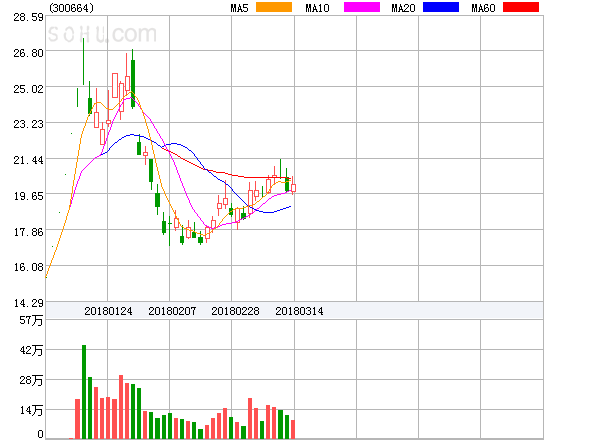Click the blue MA20 legend swatch
The width and height of the screenshot is (600, 440).
[x=441, y=7]
